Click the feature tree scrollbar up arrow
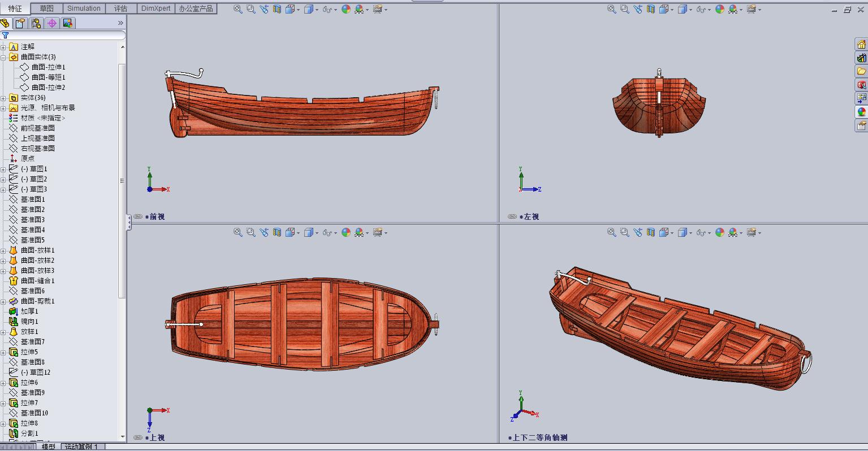 122,47
